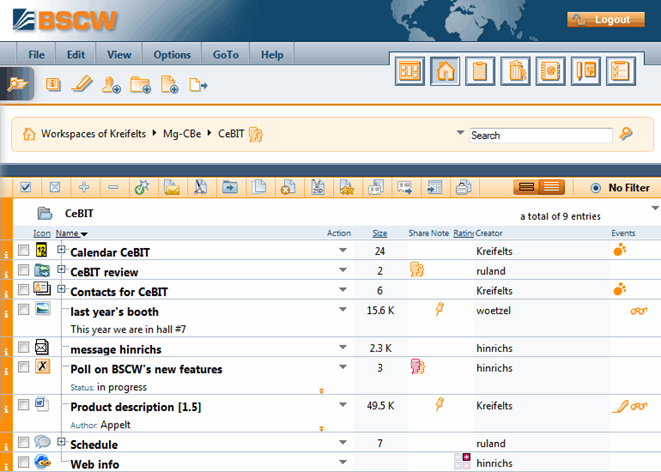Click the add member icon

[x=111, y=84]
